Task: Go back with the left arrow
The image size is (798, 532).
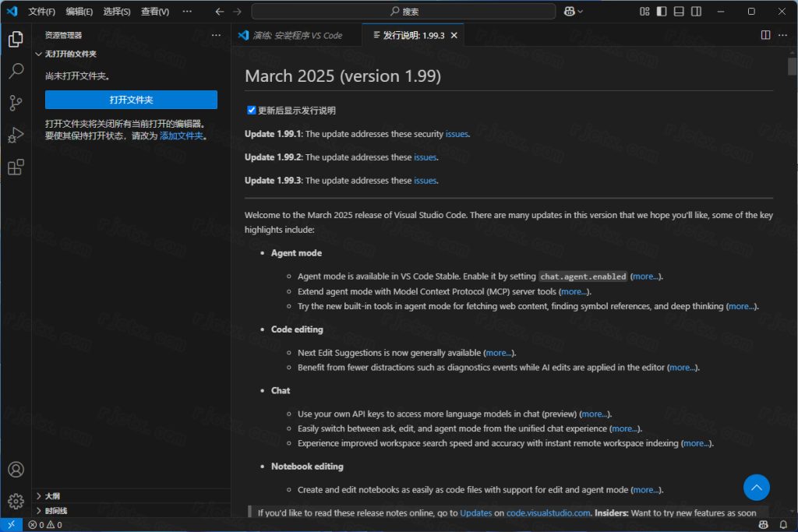Action: click(x=219, y=11)
